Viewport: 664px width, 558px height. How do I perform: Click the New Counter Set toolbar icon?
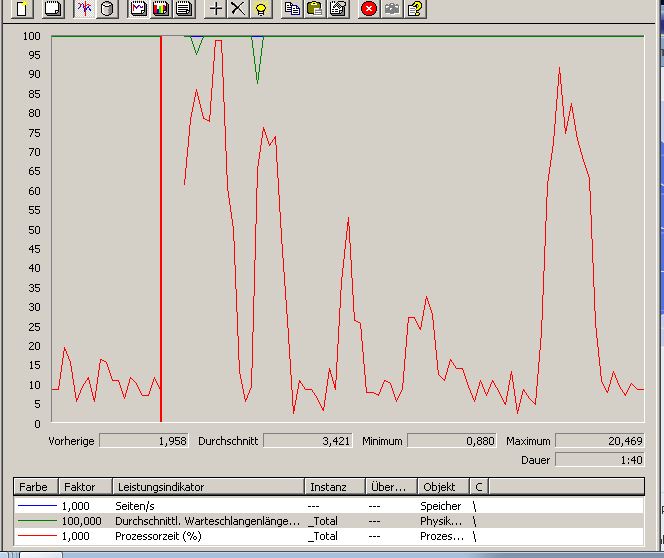point(22,8)
